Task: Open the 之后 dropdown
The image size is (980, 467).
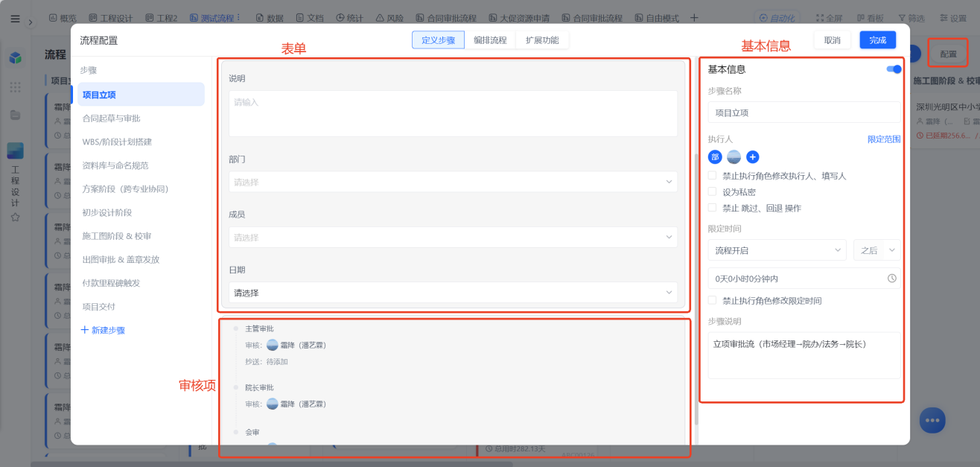Action: (877, 250)
